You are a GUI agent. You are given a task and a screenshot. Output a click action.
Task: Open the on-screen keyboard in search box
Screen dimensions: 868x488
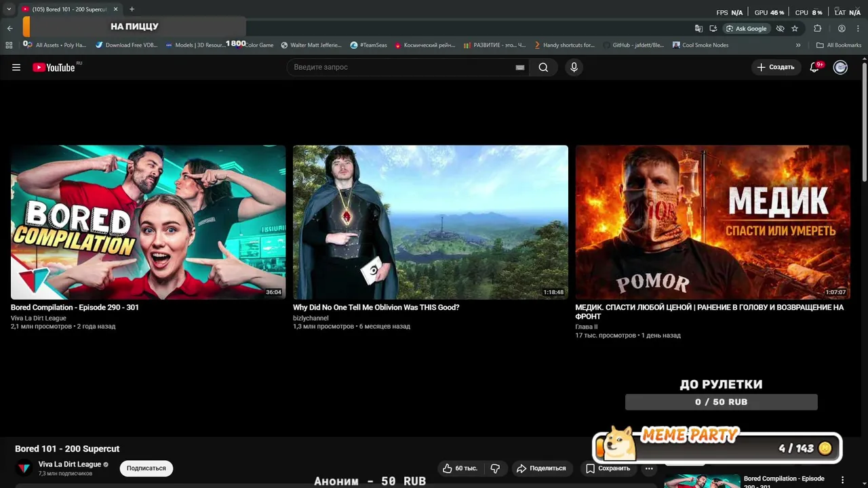[x=520, y=67]
